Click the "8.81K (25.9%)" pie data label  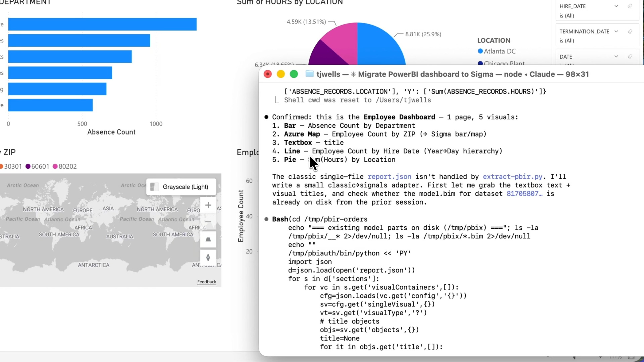tap(423, 34)
